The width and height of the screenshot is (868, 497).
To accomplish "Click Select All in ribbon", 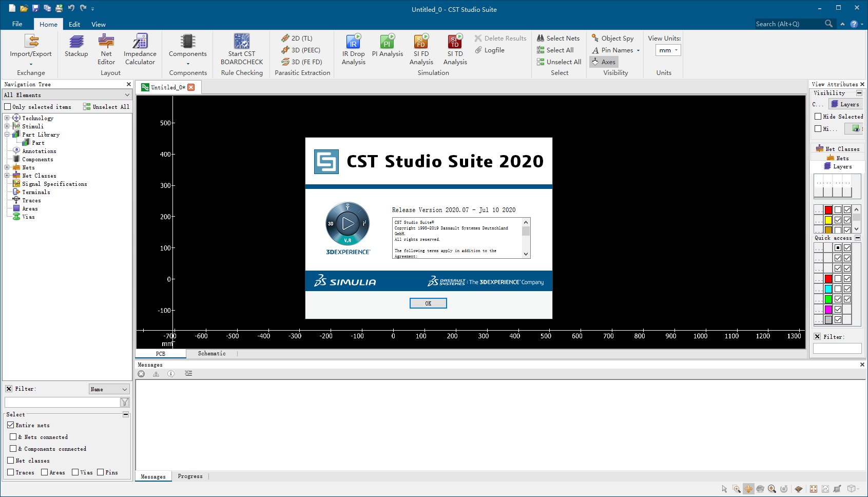I will (x=555, y=50).
